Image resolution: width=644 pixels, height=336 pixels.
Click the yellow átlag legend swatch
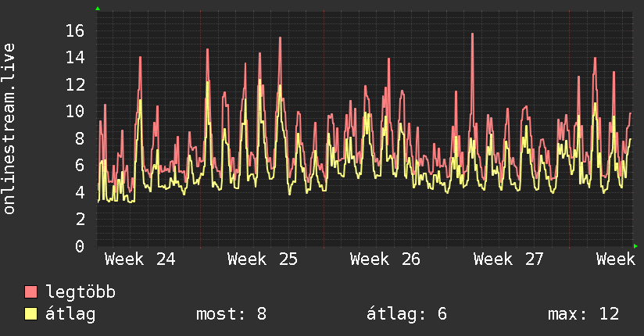30,314
